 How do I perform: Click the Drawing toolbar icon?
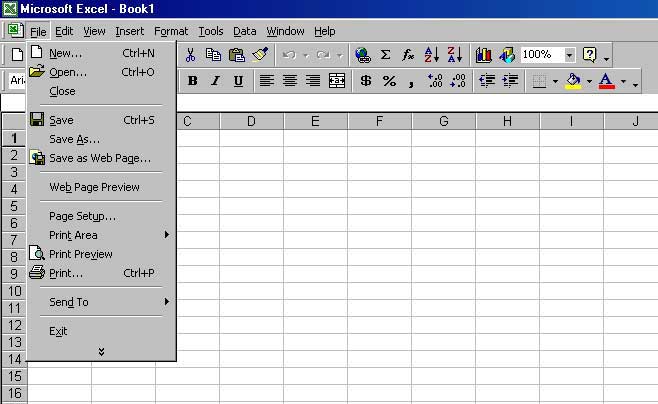[x=507, y=55]
